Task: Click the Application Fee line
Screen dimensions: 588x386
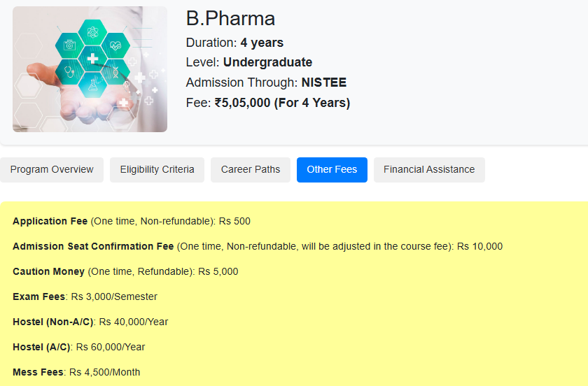Action: [x=132, y=221]
